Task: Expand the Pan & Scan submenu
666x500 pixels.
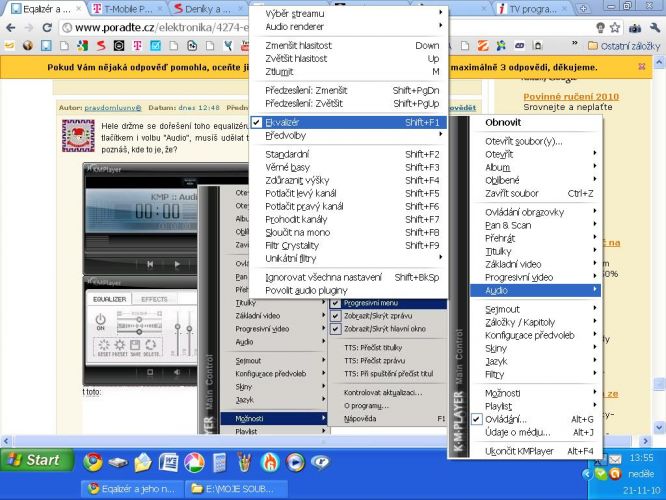Action: (535, 225)
